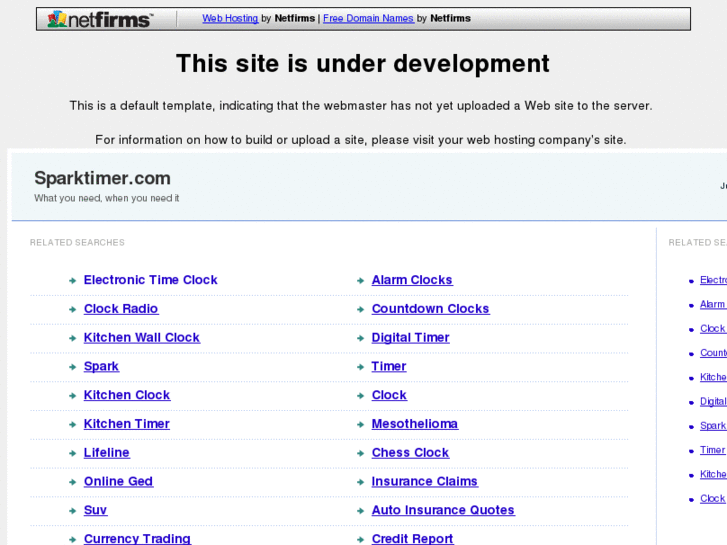This screenshot has width=727, height=545.
Task: Open sidebar Counte link
Action: coord(714,353)
